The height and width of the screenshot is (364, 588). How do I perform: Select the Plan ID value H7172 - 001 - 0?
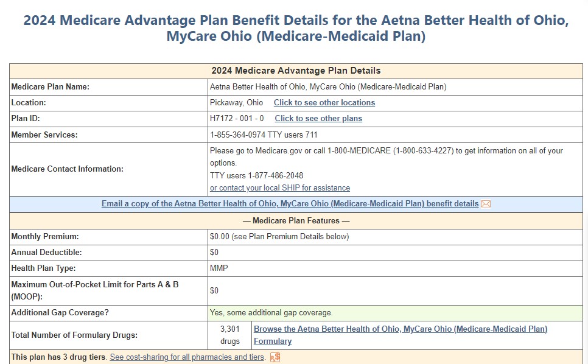tap(236, 118)
